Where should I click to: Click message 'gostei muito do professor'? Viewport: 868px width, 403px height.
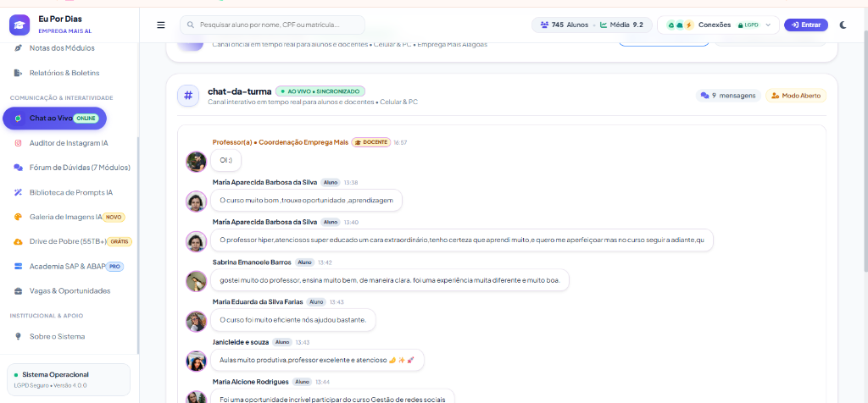coord(390,280)
